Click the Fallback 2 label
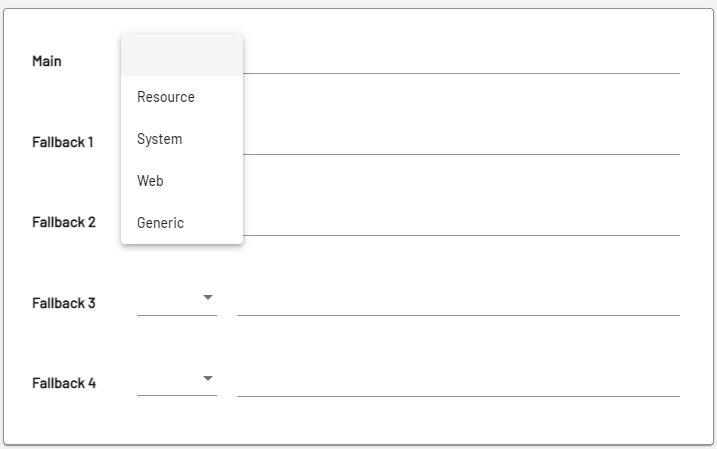 64,222
